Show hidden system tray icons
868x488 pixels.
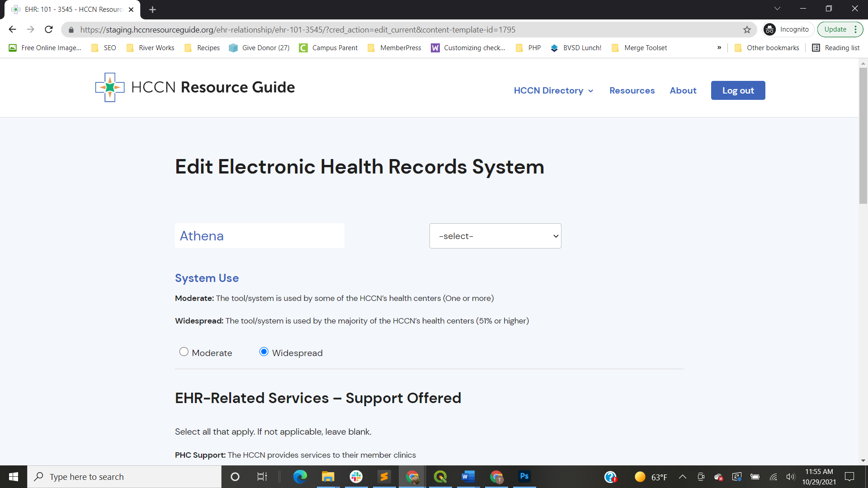click(x=683, y=477)
